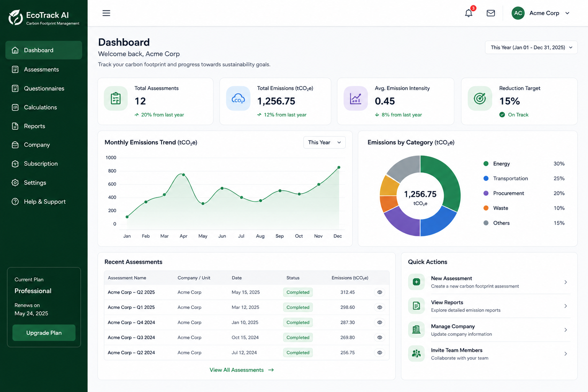Expand the Invite Team Members chevron
Viewport: 588px width, 392px height.
click(x=566, y=354)
